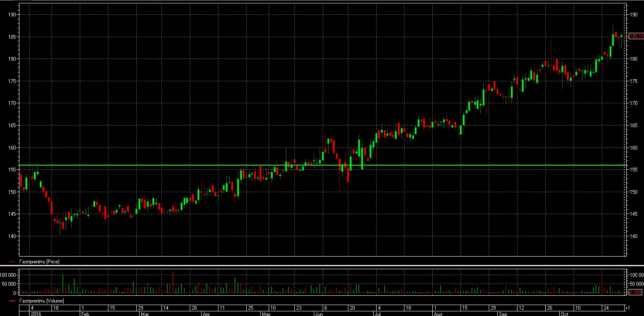Click the date label 11 on the time axis

coord(222,308)
